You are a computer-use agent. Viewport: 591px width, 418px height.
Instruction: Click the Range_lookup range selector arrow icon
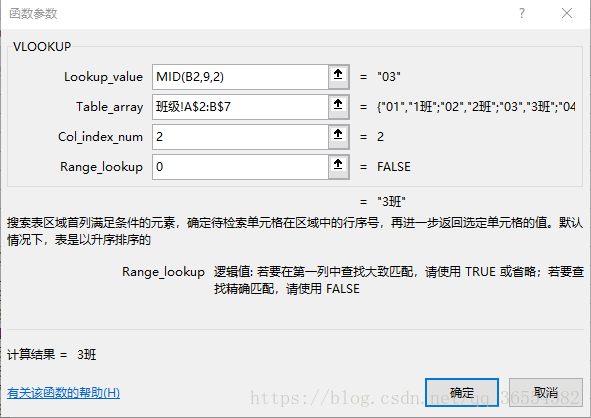pyautogui.click(x=338, y=167)
